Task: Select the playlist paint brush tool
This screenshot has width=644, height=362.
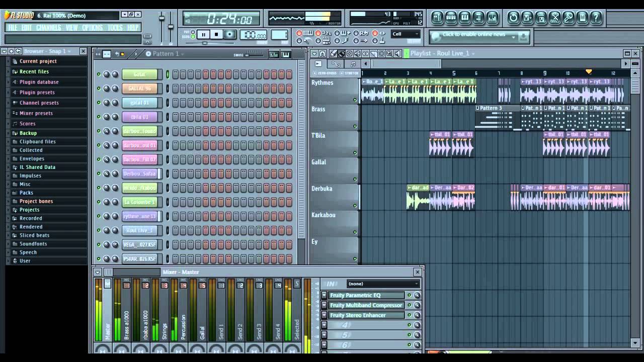Action: click(x=341, y=53)
